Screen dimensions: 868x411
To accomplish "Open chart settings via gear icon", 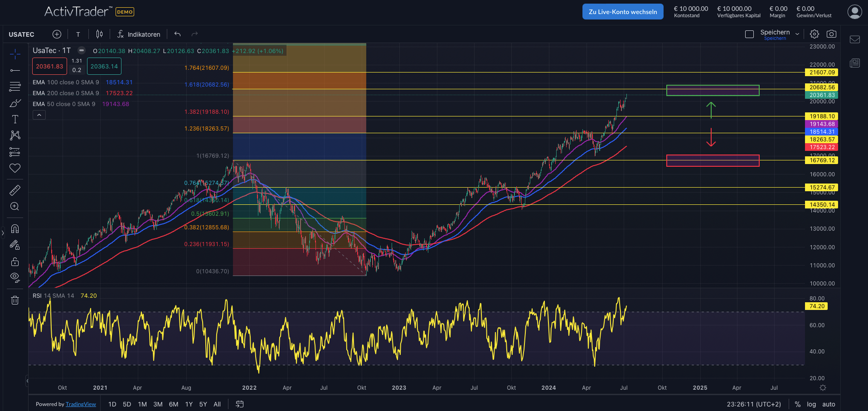I will 815,34.
